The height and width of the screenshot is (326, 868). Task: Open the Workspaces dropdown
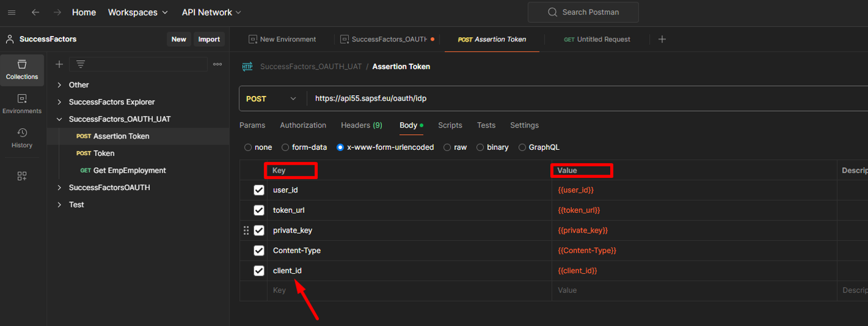coord(137,13)
